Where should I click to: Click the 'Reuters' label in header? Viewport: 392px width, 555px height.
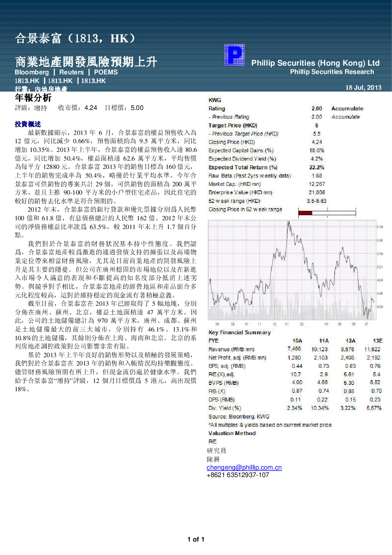(72, 72)
